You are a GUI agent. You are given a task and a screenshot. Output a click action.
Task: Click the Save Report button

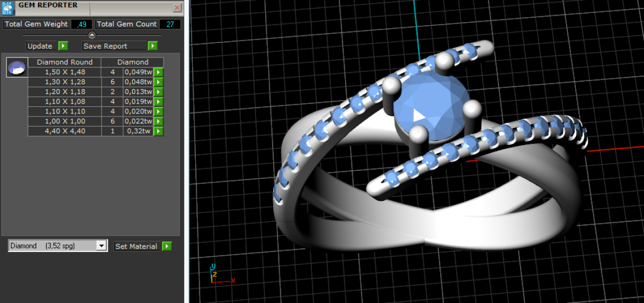[x=115, y=46]
